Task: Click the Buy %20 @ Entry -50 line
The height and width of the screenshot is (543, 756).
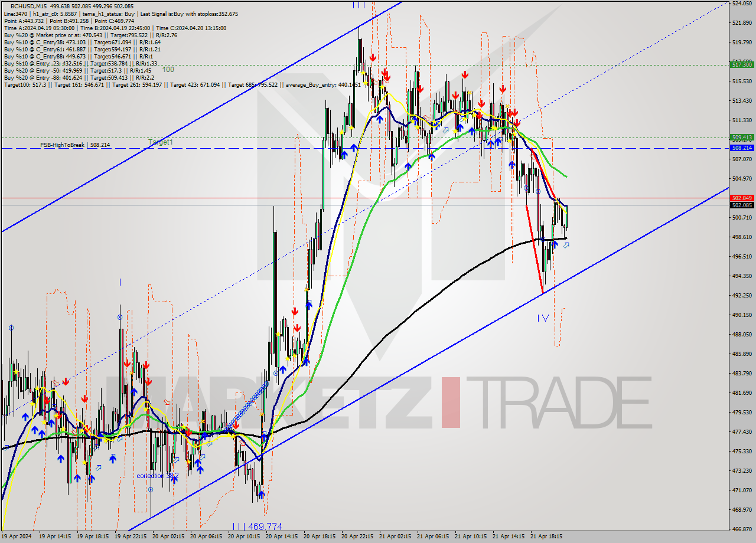Action: click(76, 70)
